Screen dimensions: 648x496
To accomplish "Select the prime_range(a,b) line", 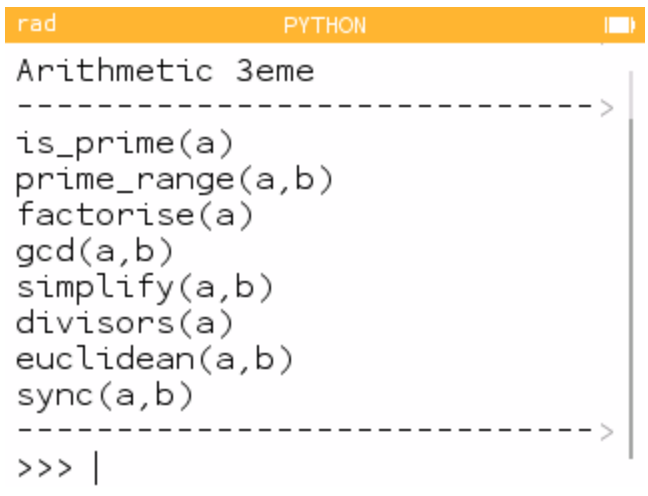I will tap(174, 181).
